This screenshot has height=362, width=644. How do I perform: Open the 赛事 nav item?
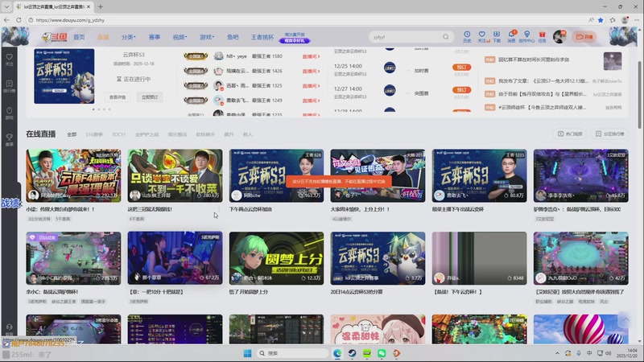(x=155, y=37)
